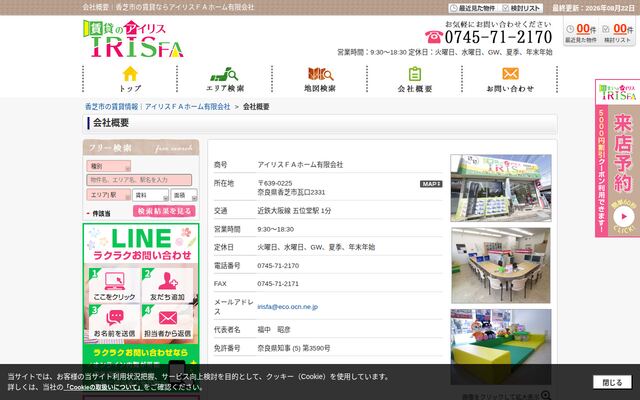The image size is (640, 400).
Task: Click irisfa@eco.ocn.ne.jp email link
Action: [287, 307]
